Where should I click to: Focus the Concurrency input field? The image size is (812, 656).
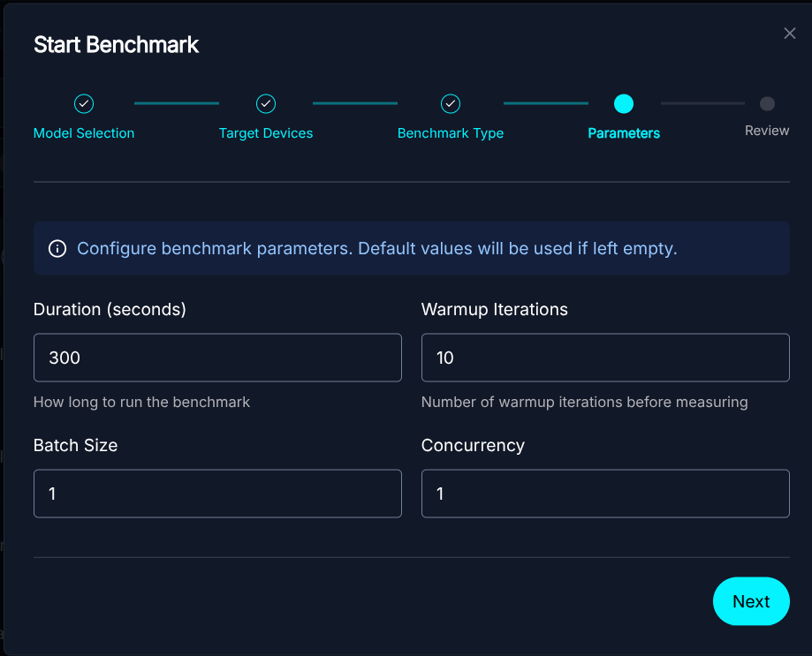click(605, 494)
